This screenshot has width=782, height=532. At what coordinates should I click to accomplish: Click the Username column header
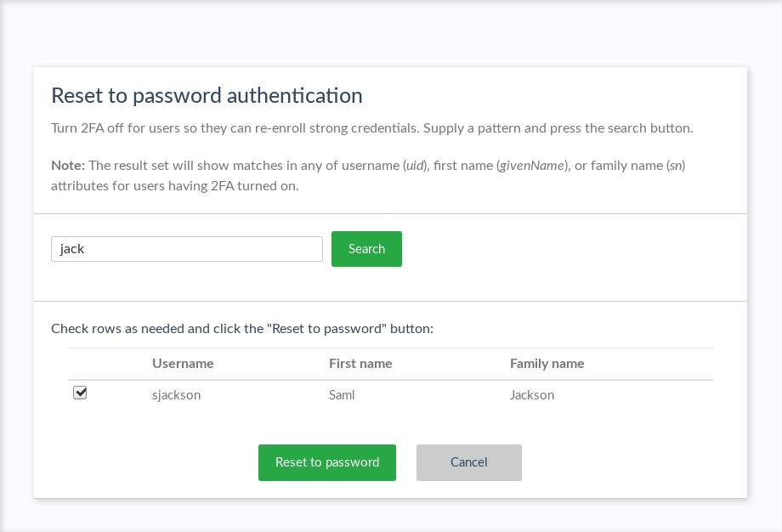coord(183,363)
